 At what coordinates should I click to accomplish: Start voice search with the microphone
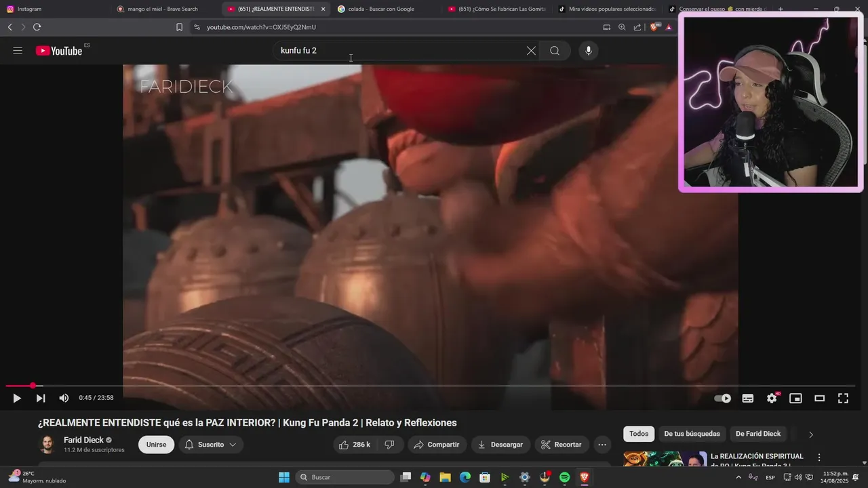pos(588,51)
